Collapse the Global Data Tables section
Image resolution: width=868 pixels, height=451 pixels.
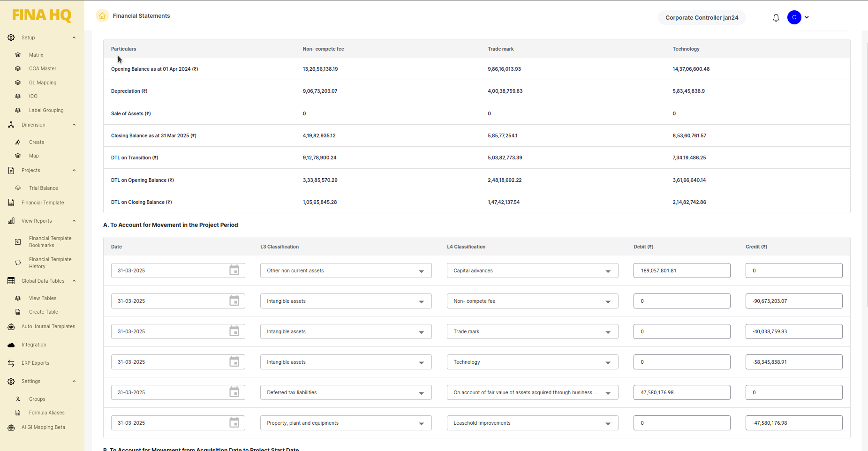74,281
